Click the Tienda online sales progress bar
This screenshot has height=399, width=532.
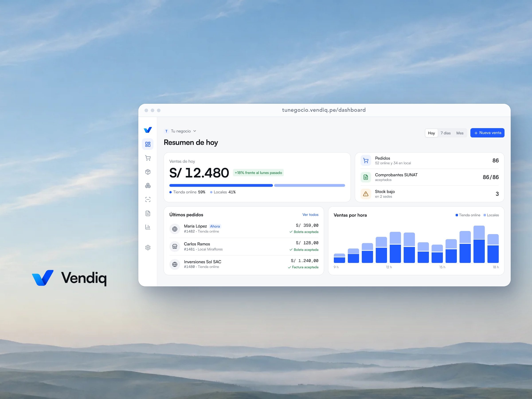(221, 186)
